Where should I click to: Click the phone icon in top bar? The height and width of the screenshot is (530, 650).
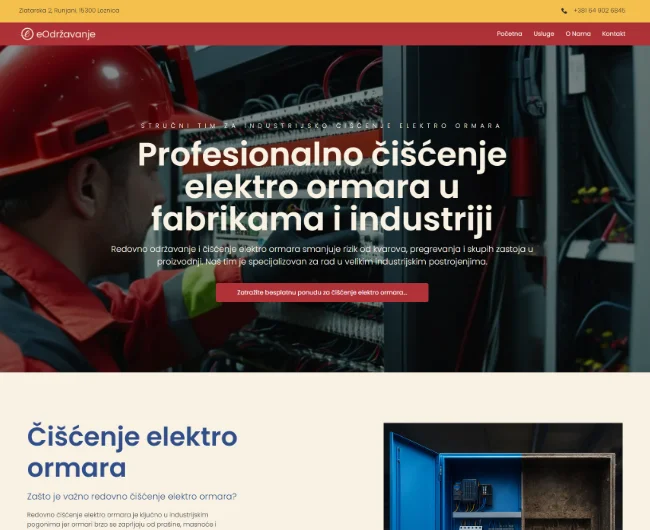564,10
